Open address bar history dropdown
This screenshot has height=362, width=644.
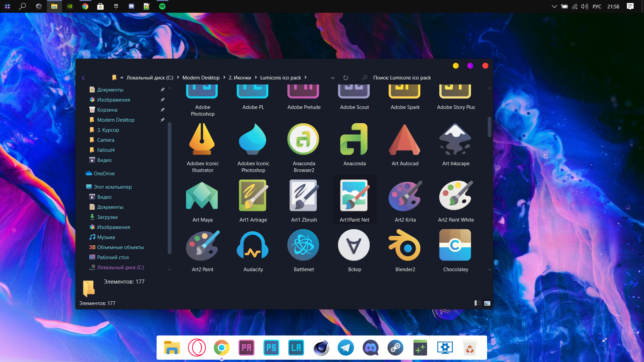333,78
